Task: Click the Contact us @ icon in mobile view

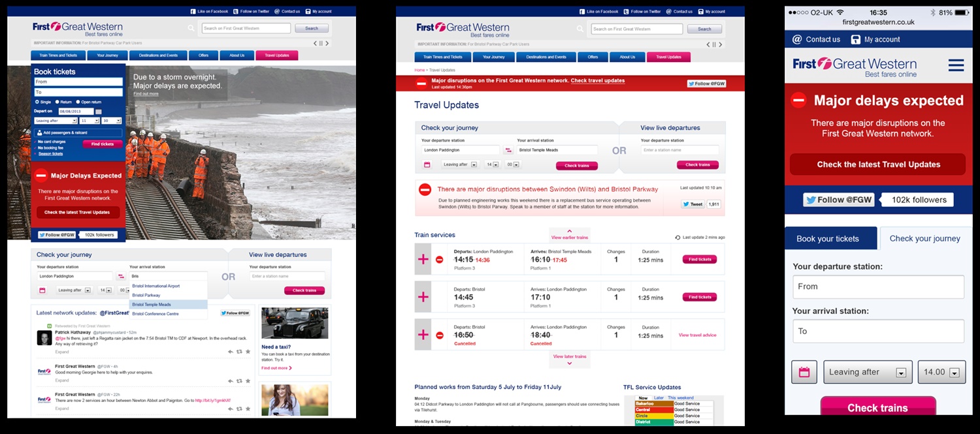Action: 796,39
